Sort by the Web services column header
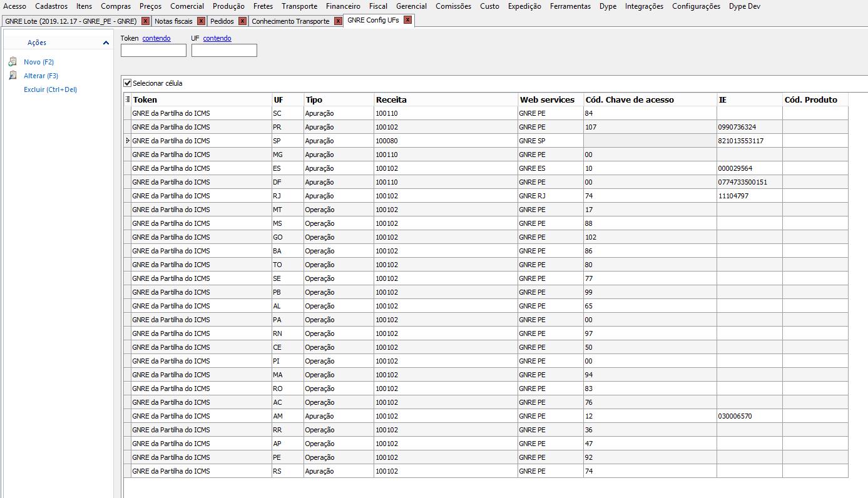This screenshot has height=498, width=868. tap(551, 99)
